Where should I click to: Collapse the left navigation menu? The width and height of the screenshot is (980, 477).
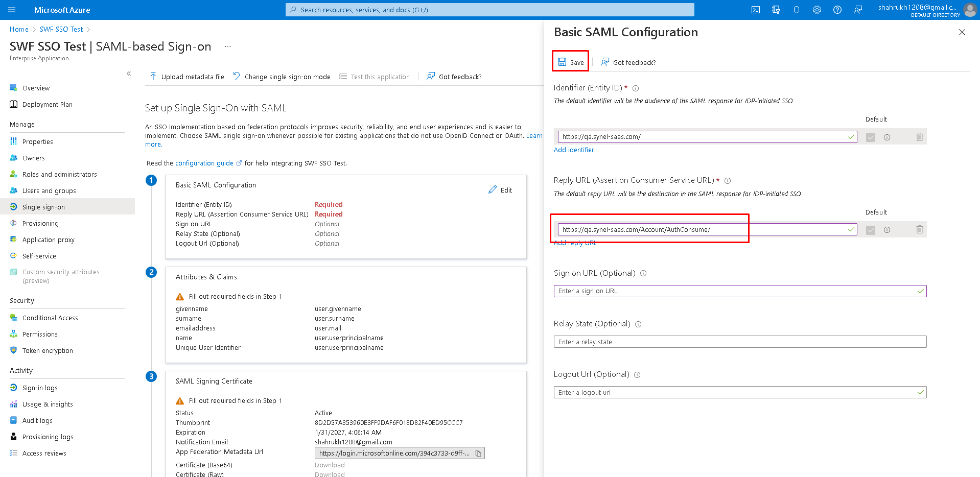tap(129, 74)
